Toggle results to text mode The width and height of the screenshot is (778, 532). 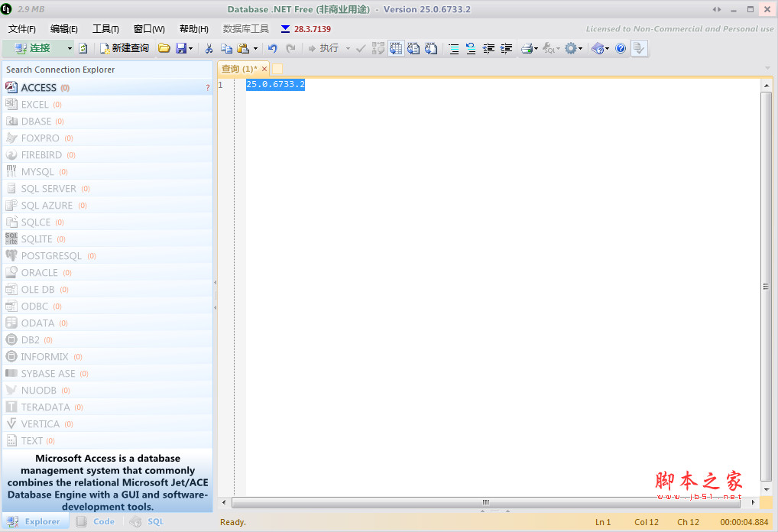pos(413,48)
